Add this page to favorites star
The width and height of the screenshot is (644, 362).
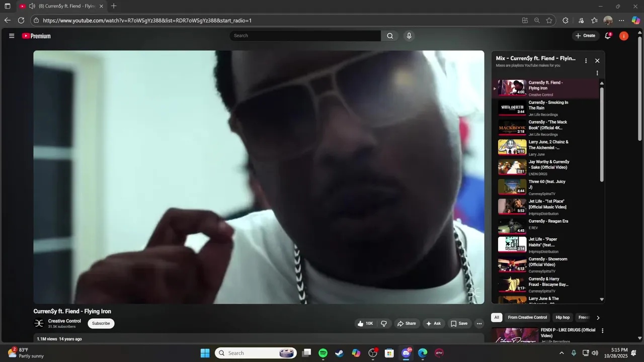click(549, 21)
